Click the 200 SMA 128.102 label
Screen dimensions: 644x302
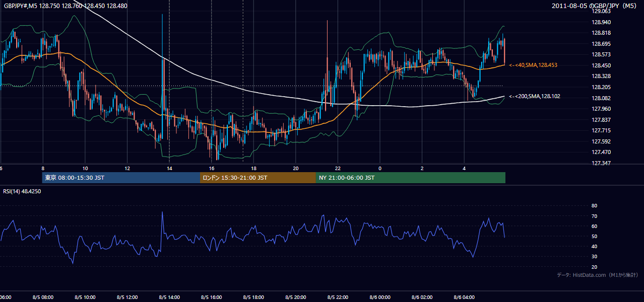point(535,96)
